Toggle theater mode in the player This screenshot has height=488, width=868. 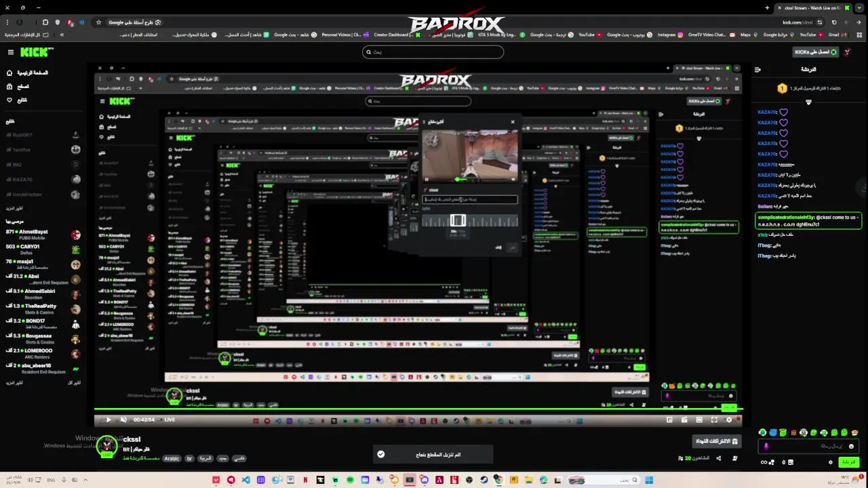point(699,420)
